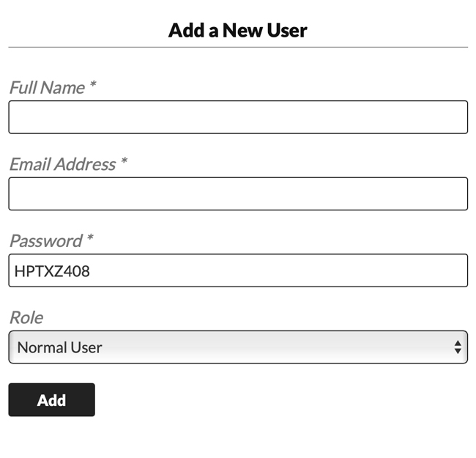Click the "Email Address" label
The image size is (476, 458).
tap(62, 164)
